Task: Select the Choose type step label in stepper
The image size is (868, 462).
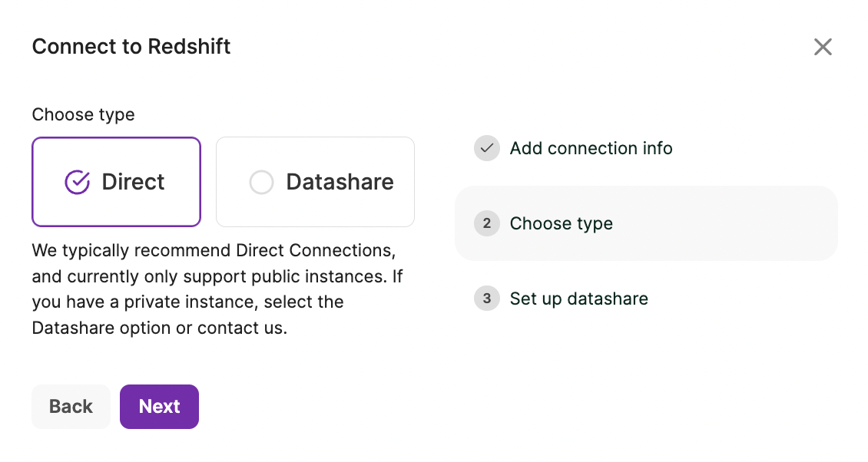Action: tap(561, 223)
